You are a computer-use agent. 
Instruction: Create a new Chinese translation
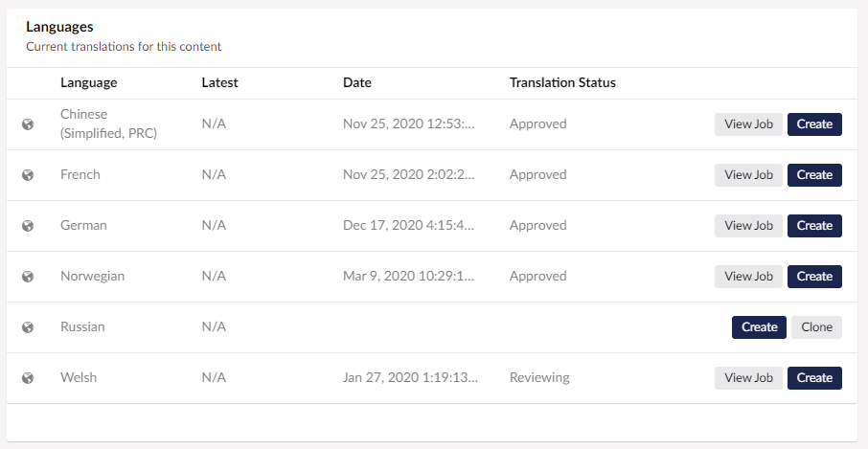point(815,124)
